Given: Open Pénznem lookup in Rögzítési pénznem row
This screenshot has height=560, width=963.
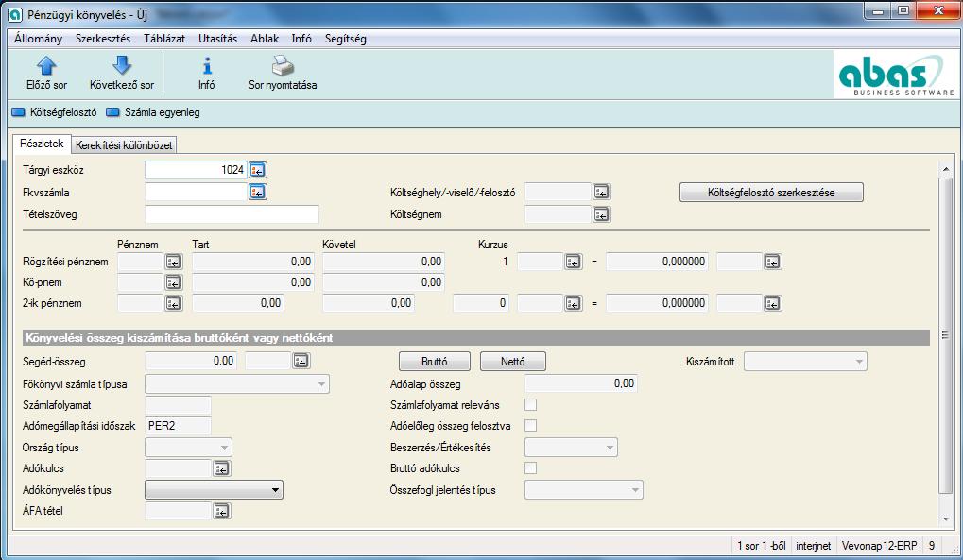Looking at the screenshot, I should [x=174, y=262].
